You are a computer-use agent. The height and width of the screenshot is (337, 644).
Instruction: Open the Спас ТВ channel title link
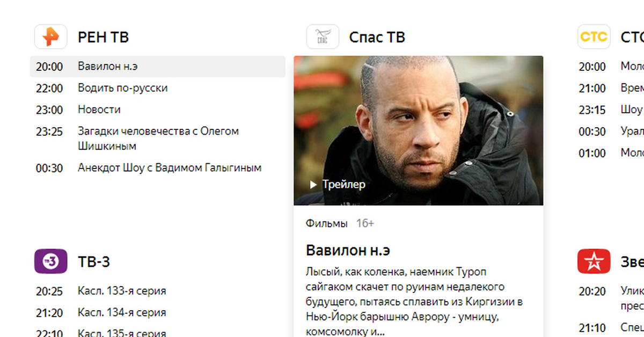tap(377, 37)
